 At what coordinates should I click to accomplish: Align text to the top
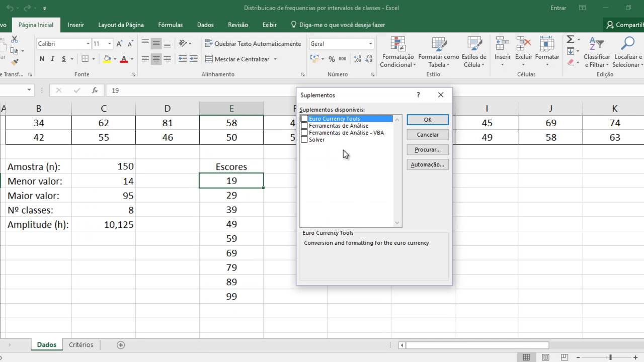[x=145, y=43]
